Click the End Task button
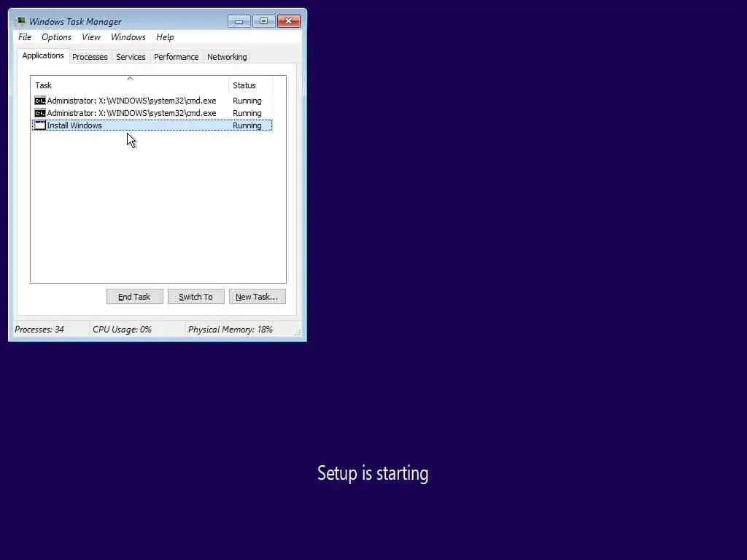 [x=134, y=297]
